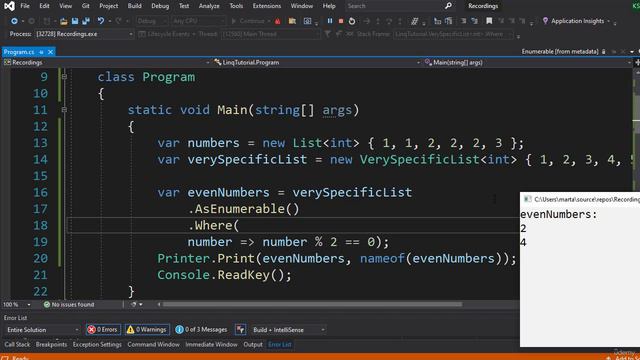
Task: Switch to the Command Window tab
Action: 153,344
